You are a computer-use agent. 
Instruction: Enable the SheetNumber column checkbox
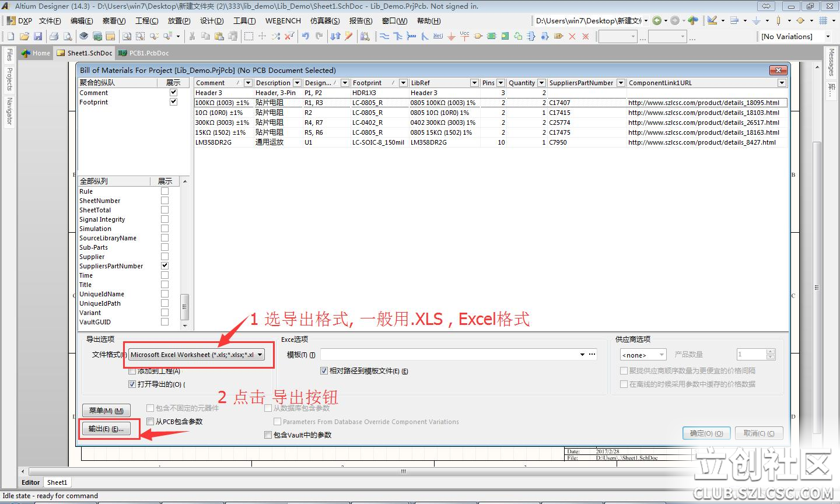click(x=164, y=200)
